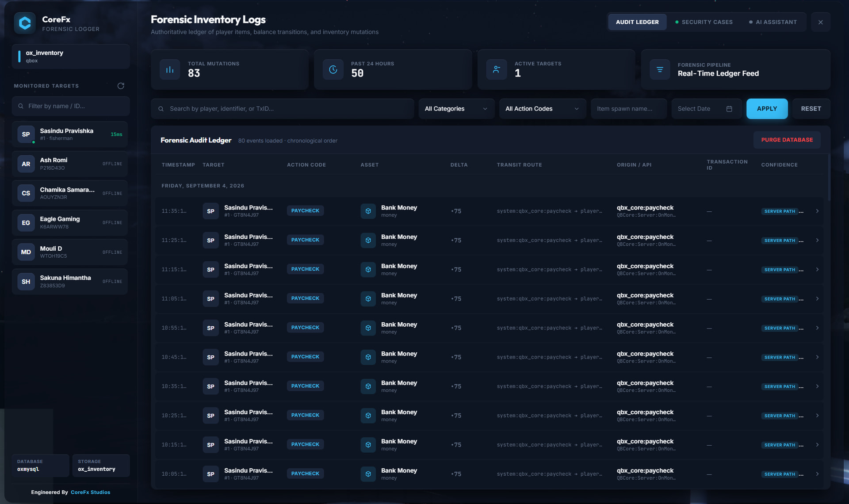Expand the 11:25 paycheck row chevron
Screen dimensions: 849x504
(817, 241)
